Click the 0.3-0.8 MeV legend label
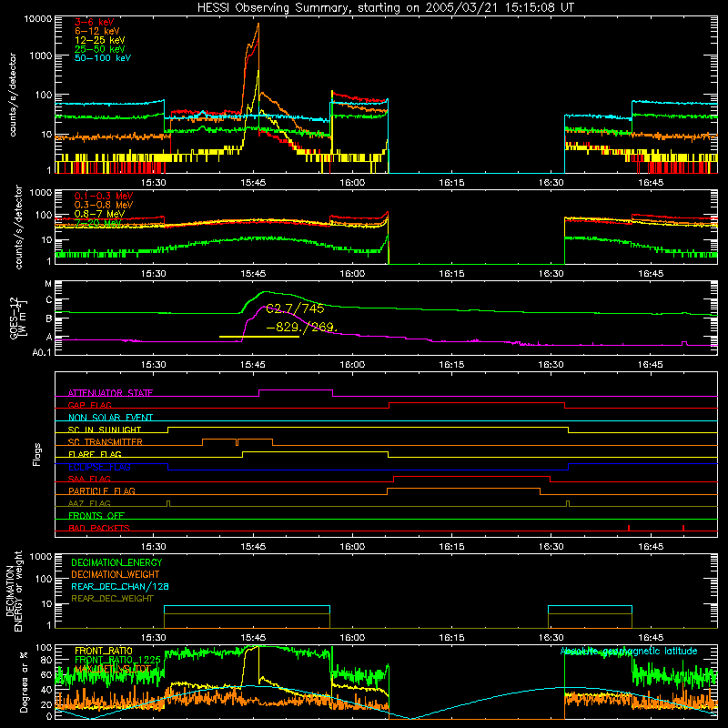 pyautogui.click(x=104, y=205)
